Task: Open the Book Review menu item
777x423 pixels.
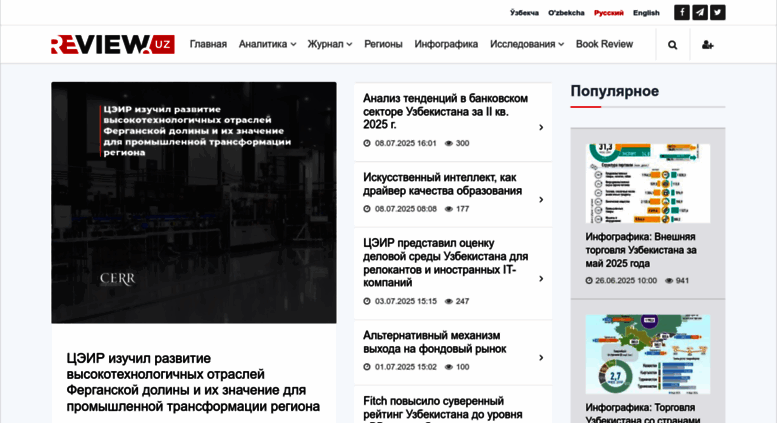Action: tap(604, 44)
